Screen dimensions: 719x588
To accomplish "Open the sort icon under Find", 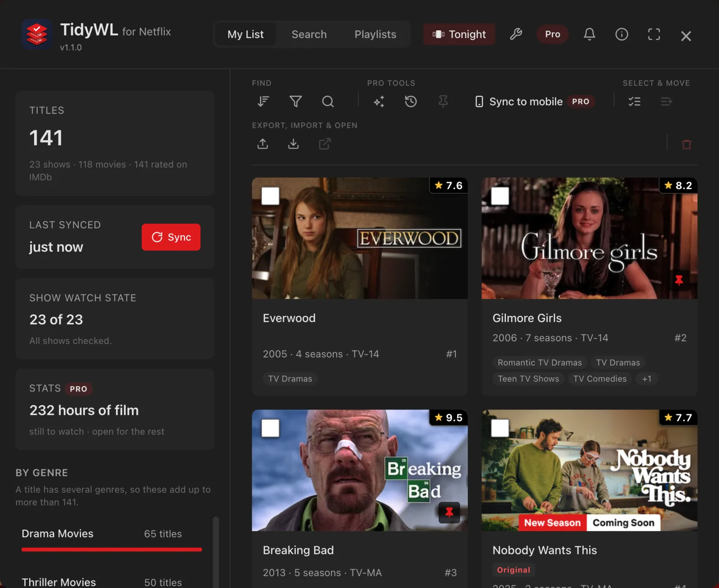I will pyautogui.click(x=263, y=102).
